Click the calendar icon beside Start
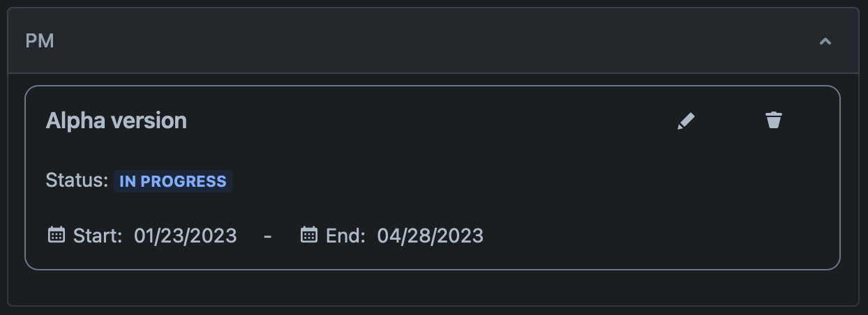This screenshot has width=868, height=315. (x=57, y=235)
